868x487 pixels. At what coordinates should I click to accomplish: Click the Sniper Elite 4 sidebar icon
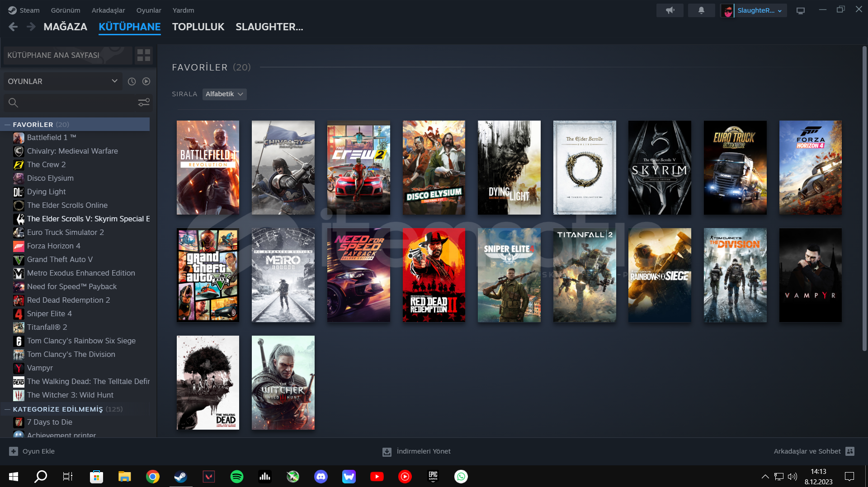click(19, 314)
